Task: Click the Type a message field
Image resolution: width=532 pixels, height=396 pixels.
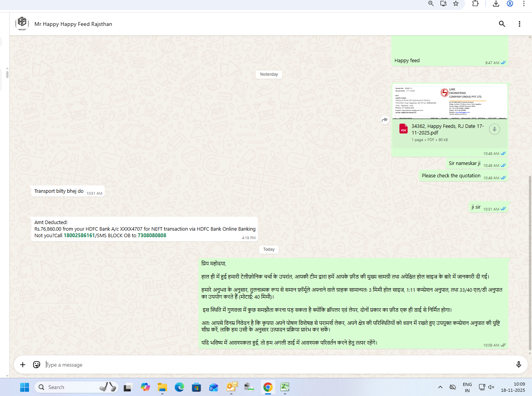Action: point(271,365)
